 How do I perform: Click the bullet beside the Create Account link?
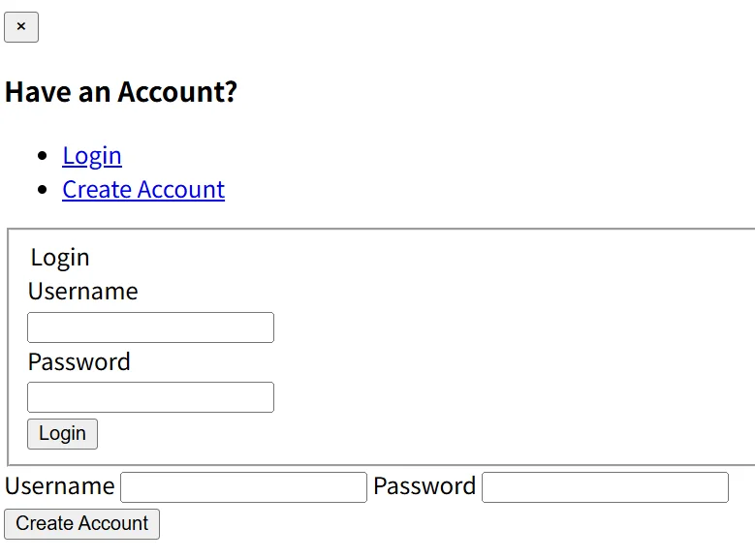42,190
